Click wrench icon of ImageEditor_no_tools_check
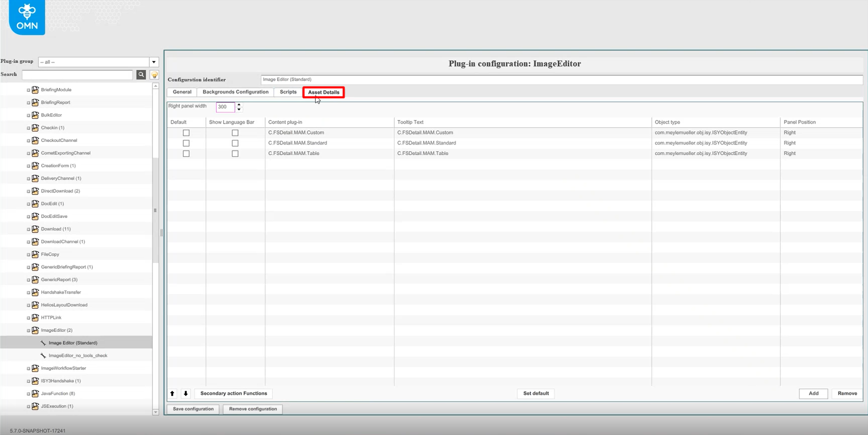Image resolution: width=868 pixels, height=435 pixels. coord(43,355)
